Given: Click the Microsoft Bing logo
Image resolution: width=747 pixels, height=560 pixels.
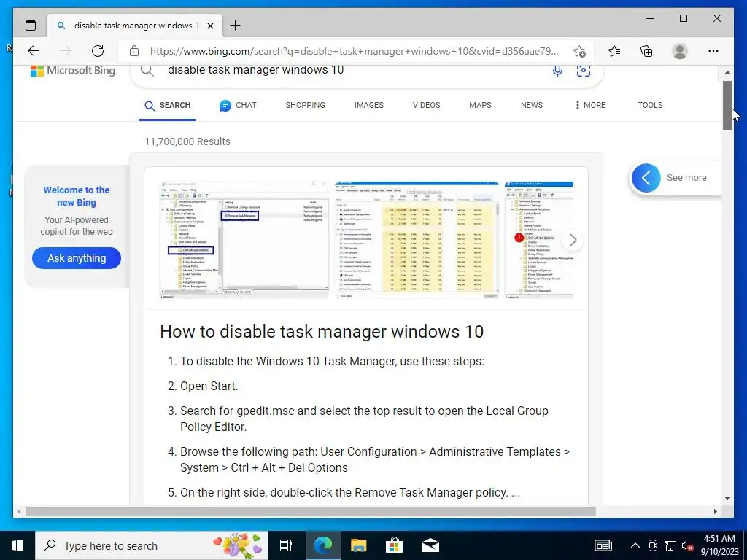Looking at the screenshot, I should pos(73,71).
